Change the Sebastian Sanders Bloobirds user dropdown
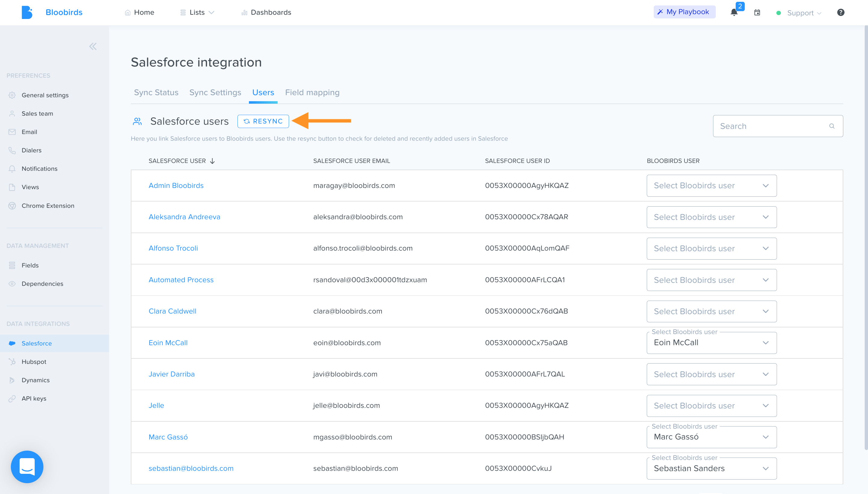 point(712,469)
